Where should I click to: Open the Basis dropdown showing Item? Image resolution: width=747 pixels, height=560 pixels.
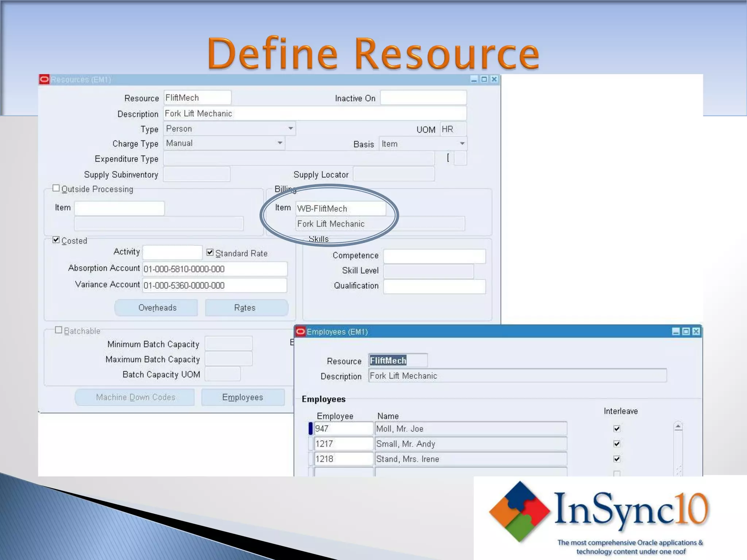coord(462,144)
